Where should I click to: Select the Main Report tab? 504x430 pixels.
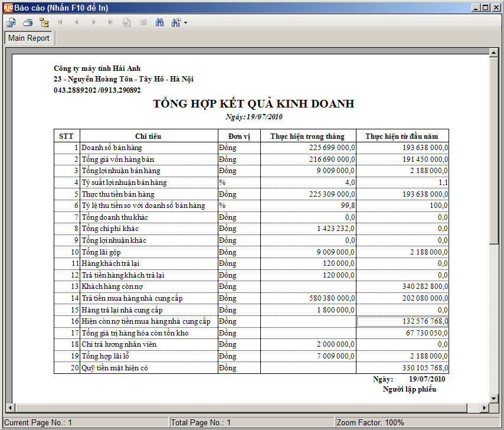(x=28, y=38)
